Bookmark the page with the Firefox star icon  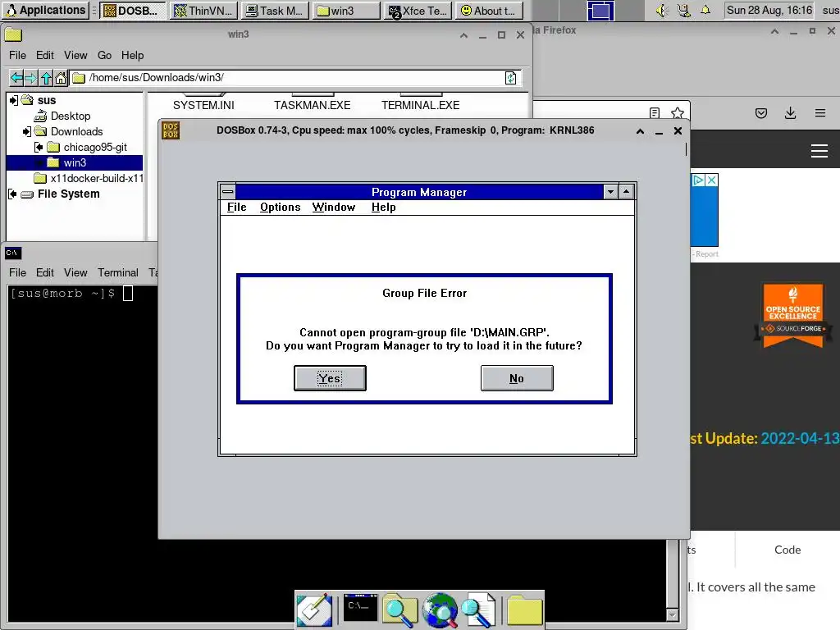coord(678,113)
